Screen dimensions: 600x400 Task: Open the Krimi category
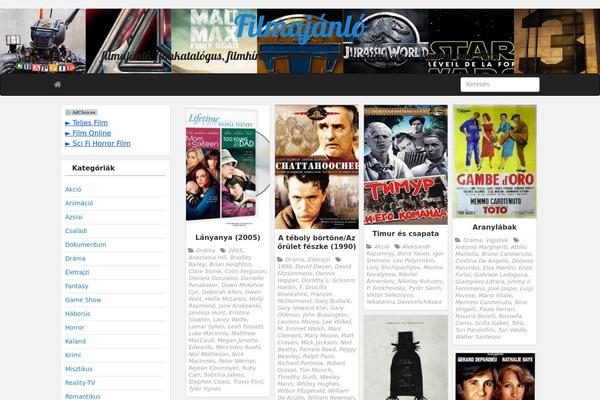point(73,355)
